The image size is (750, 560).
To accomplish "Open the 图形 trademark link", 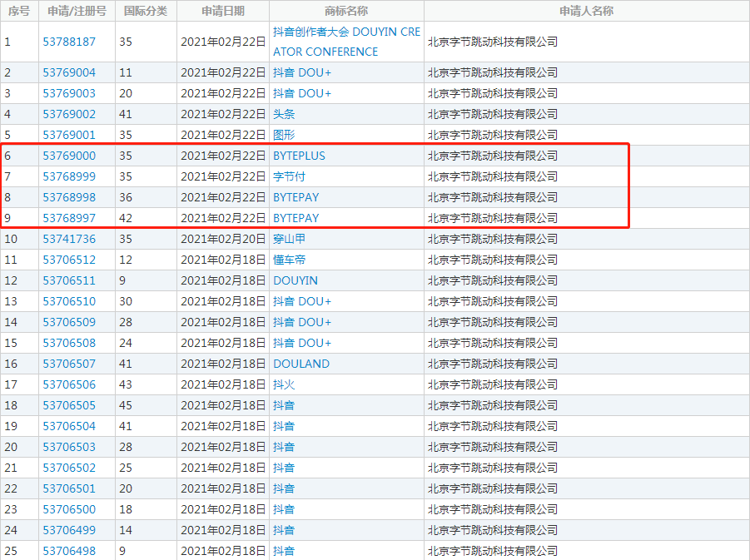I will (x=284, y=135).
